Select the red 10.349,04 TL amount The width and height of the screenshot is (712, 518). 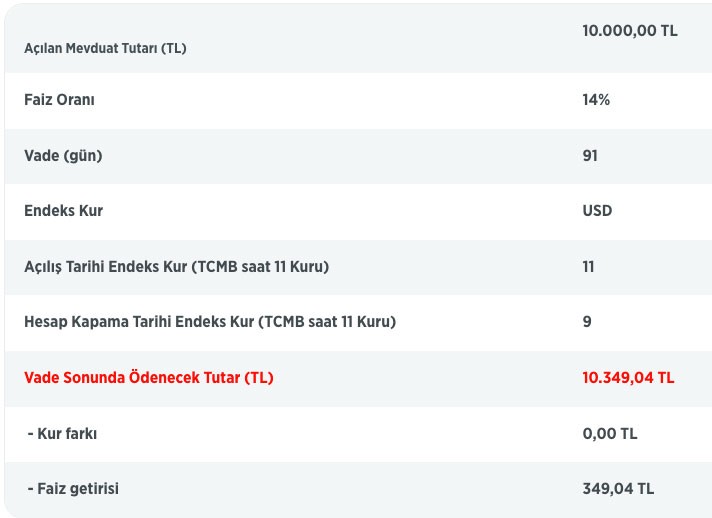628,378
